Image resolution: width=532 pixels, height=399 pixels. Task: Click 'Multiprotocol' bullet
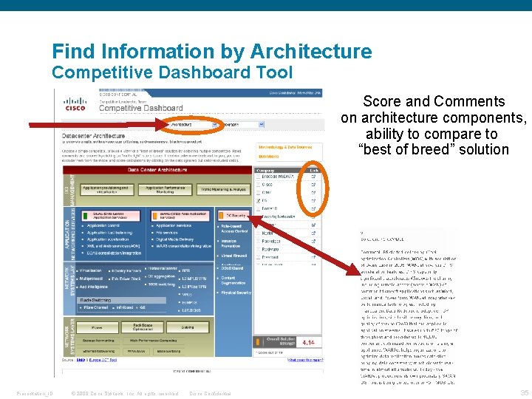(92, 279)
